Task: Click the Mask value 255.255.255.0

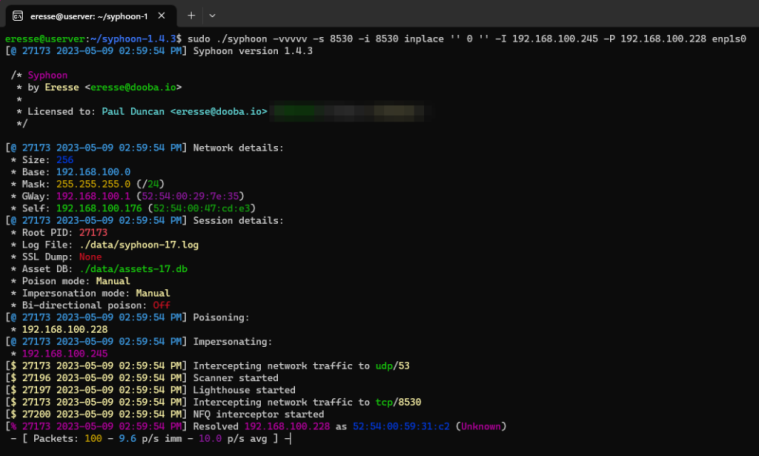Action: [x=93, y=184]
